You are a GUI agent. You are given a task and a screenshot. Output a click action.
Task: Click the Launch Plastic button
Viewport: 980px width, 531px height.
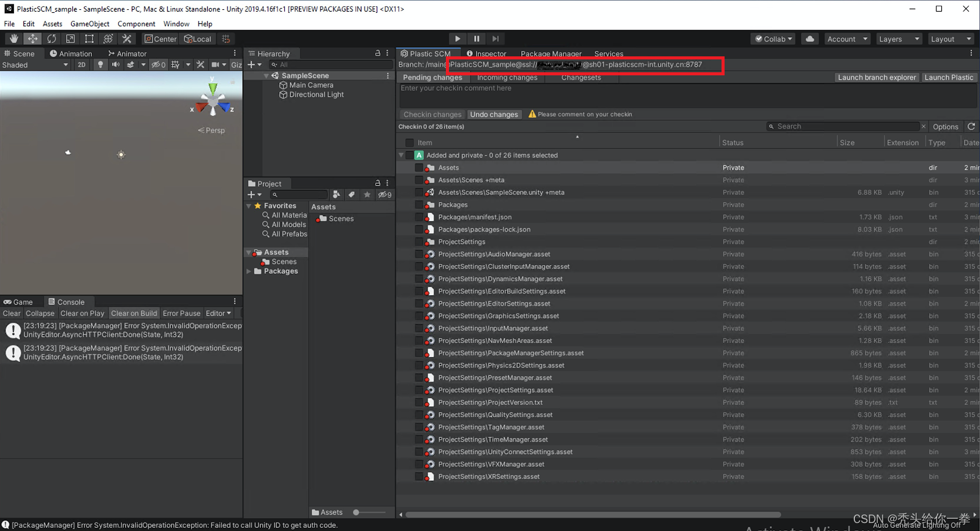[x=949, y=78]
